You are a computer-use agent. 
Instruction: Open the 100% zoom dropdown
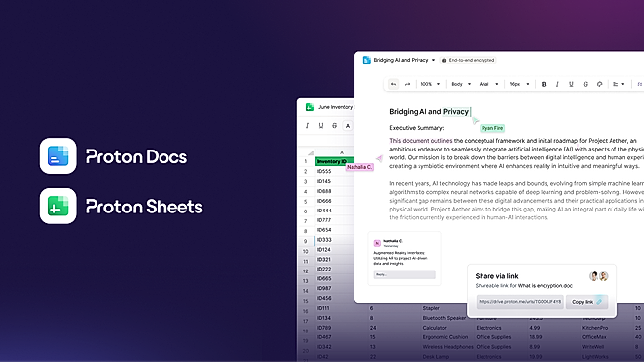pyautogui.click(x=430, y=84)
